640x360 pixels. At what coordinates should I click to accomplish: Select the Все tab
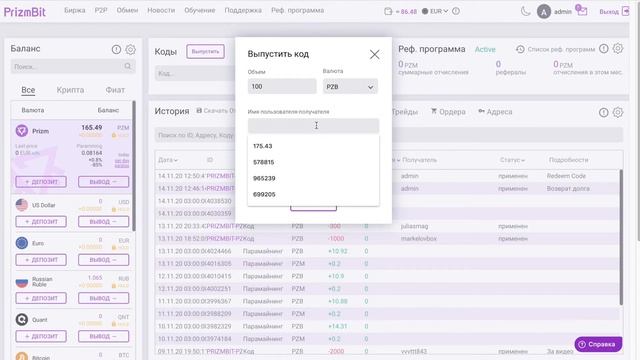tap(28, 90)
